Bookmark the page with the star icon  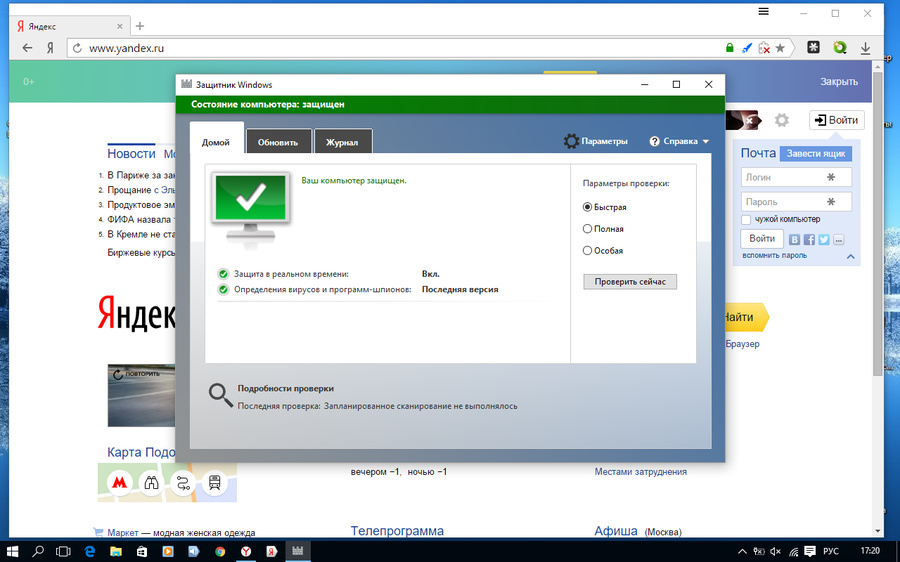780,48
